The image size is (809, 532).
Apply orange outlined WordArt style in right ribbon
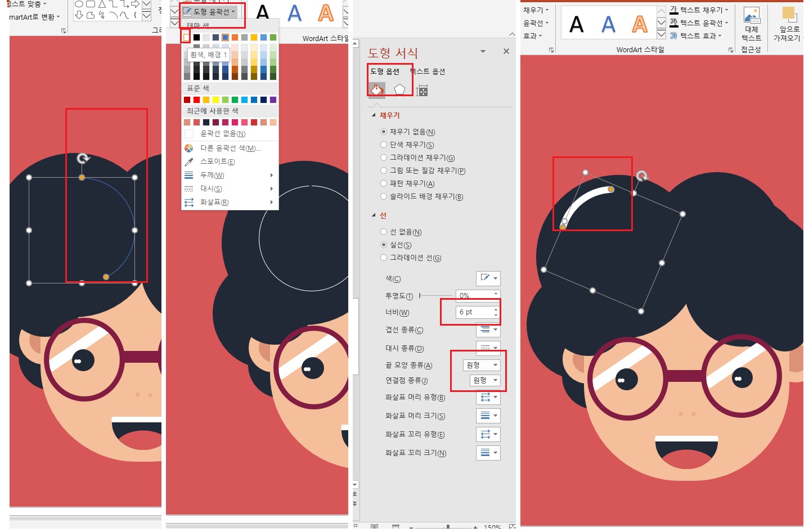(x=640, y=24)
